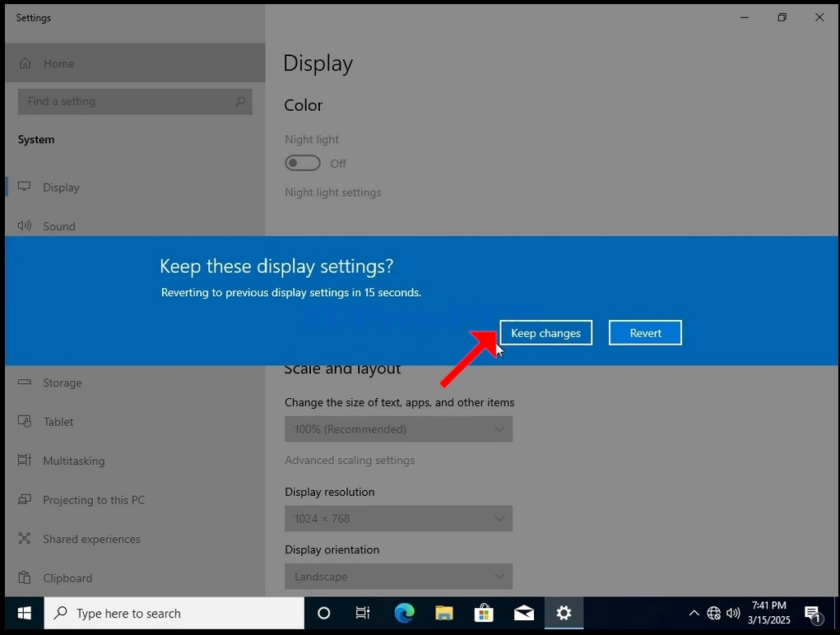The width and height of the screenshot is (840, 635).
Task: Open Advanced scaling settings link
Action: (350, 460)
